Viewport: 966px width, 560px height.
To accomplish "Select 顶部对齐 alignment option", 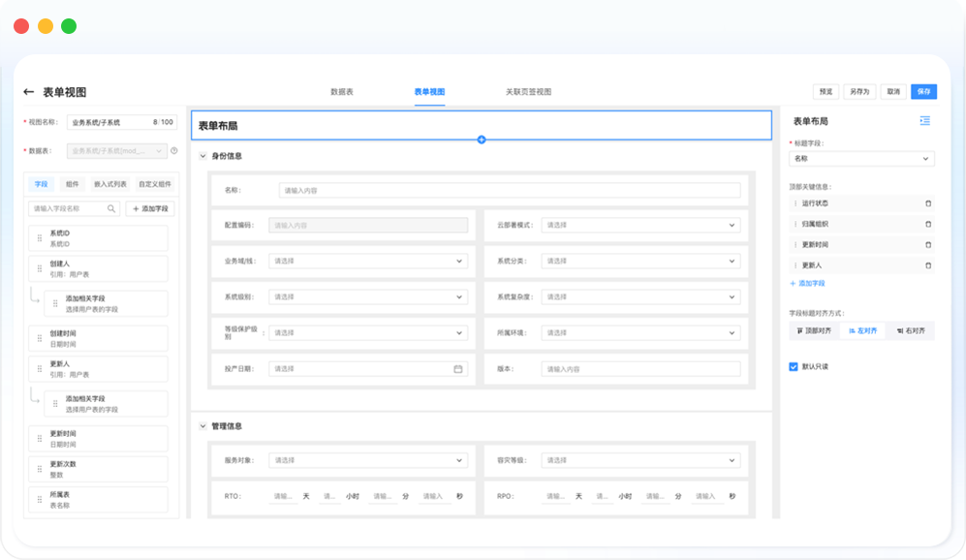I will pos(814,330).
